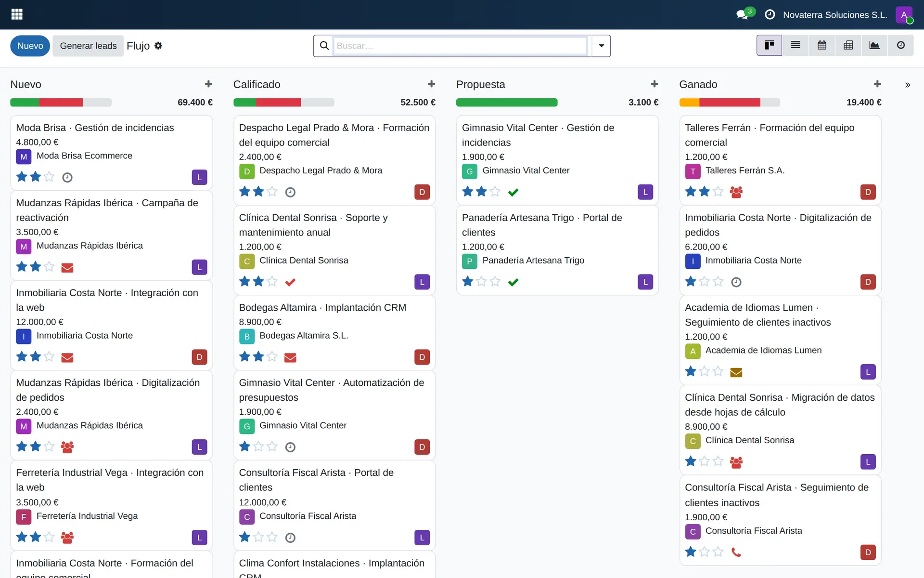Screen dimensions: 924x578
Task: Open phone call activity on Consultoría Fiscal Arista Seguimiento card
Action: coord(736,552)
